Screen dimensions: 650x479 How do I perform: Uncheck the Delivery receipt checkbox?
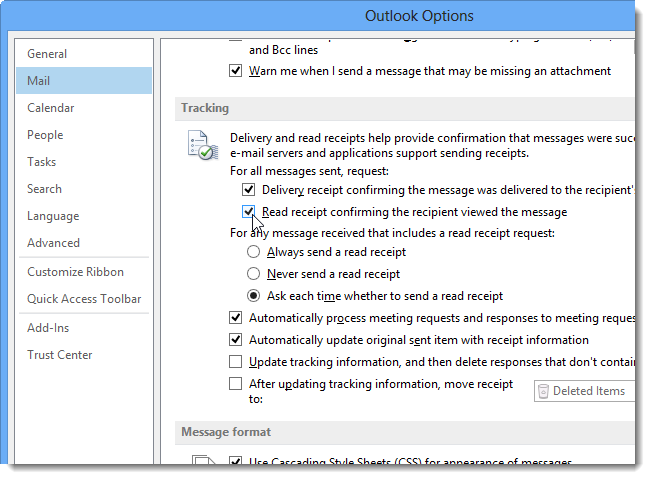(248, 190)
